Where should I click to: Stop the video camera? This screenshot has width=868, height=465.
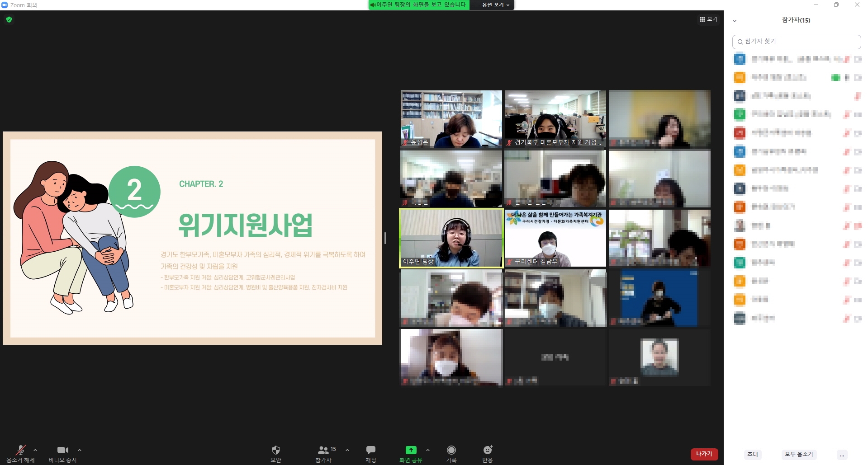[x=62, y=450]
